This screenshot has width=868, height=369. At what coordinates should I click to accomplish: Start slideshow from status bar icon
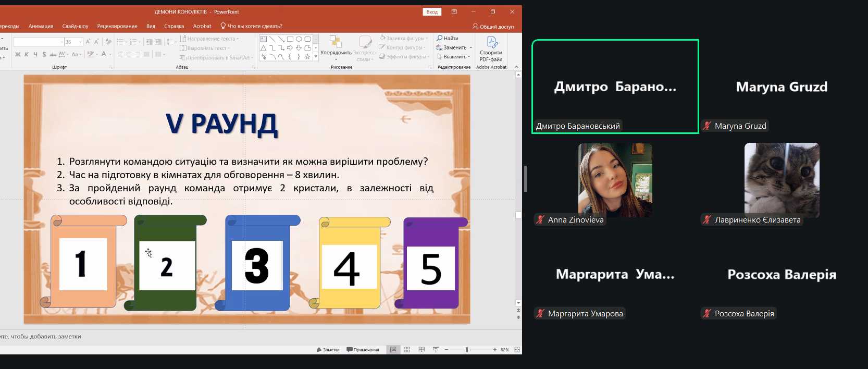pyautogui.click(x=436, y=350)
